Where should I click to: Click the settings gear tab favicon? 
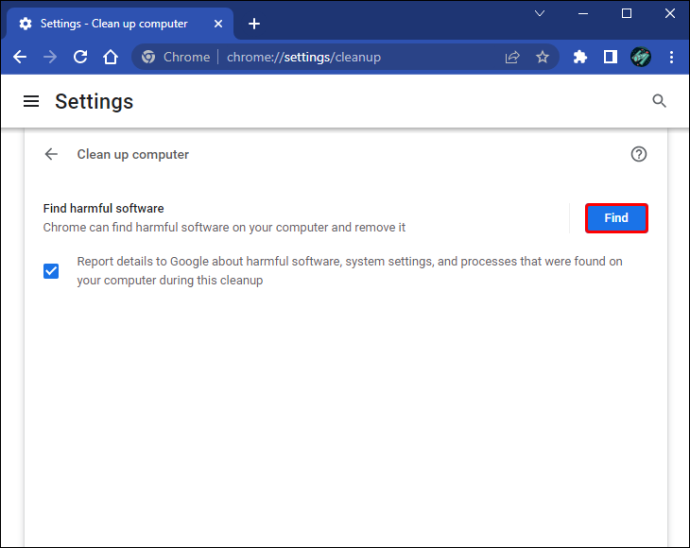click(26, 24)
